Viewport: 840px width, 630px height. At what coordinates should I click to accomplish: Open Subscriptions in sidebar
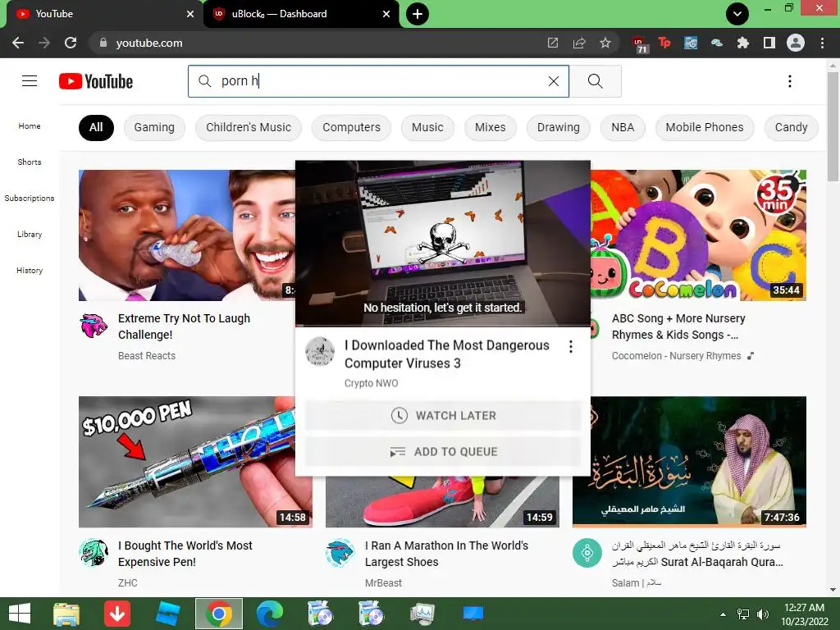30,199
